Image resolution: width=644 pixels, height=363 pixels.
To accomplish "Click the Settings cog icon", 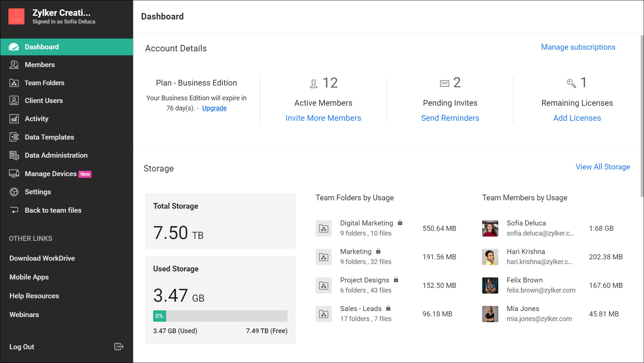I will pos(14,192).
